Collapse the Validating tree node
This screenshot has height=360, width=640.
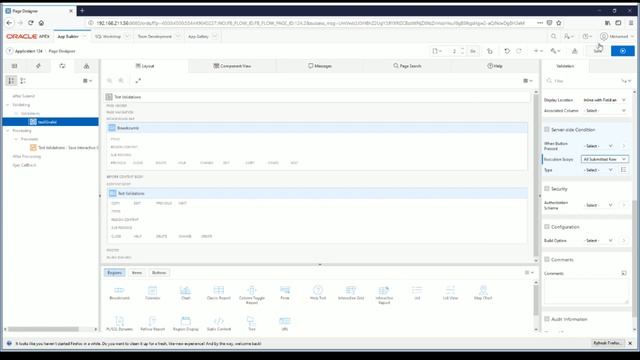pyautogui.click(x=7, y=105)
